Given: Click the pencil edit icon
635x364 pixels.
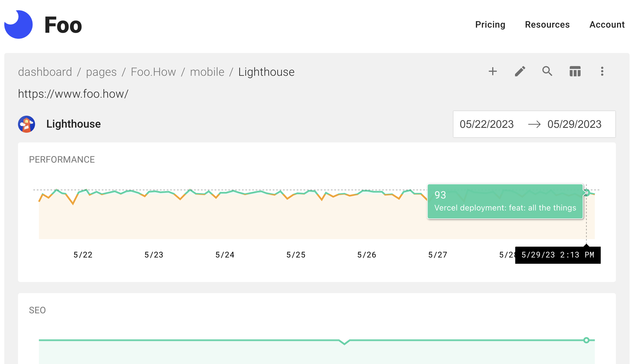Looking at the screenshot, I should coord(520,71).
